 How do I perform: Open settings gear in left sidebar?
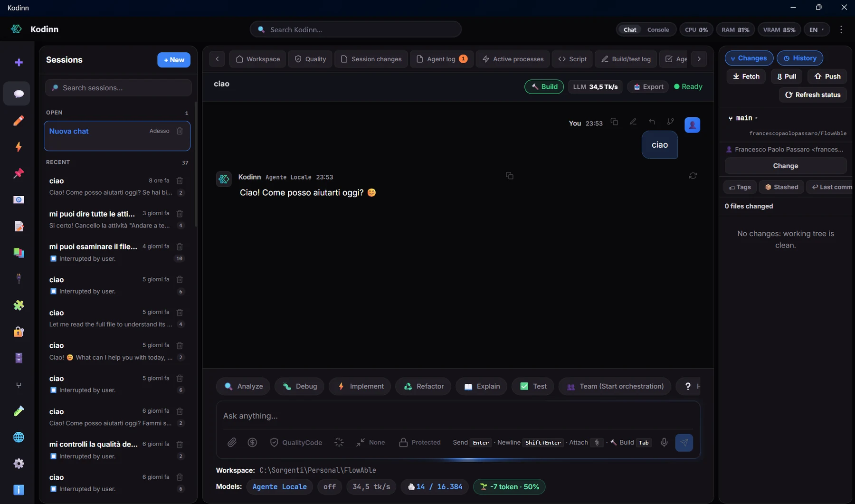(x=19, y=464)
